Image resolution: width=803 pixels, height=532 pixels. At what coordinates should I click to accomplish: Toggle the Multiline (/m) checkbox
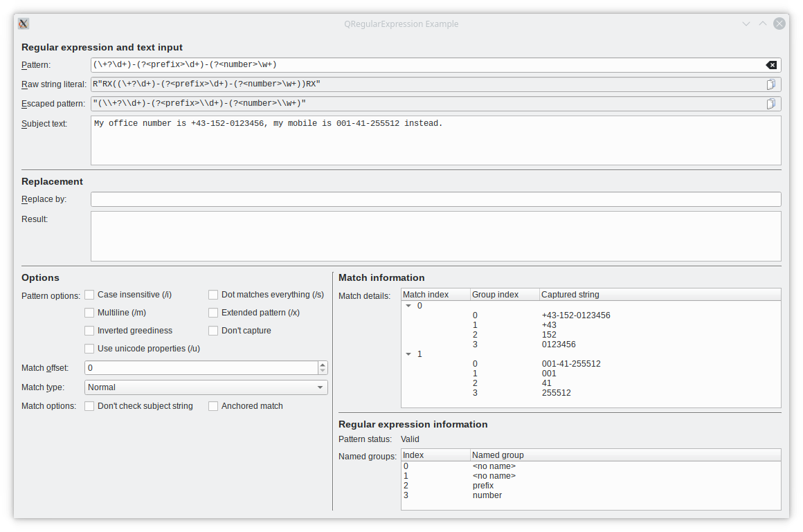click(89, 313)
